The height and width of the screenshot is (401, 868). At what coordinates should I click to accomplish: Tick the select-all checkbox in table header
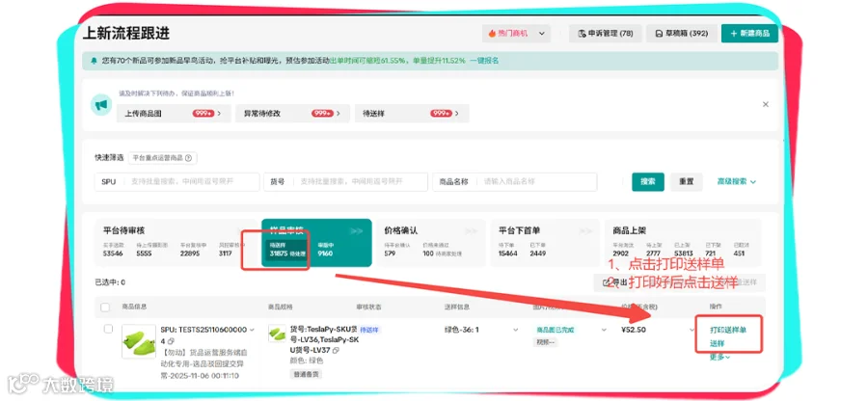pos(105,307)
